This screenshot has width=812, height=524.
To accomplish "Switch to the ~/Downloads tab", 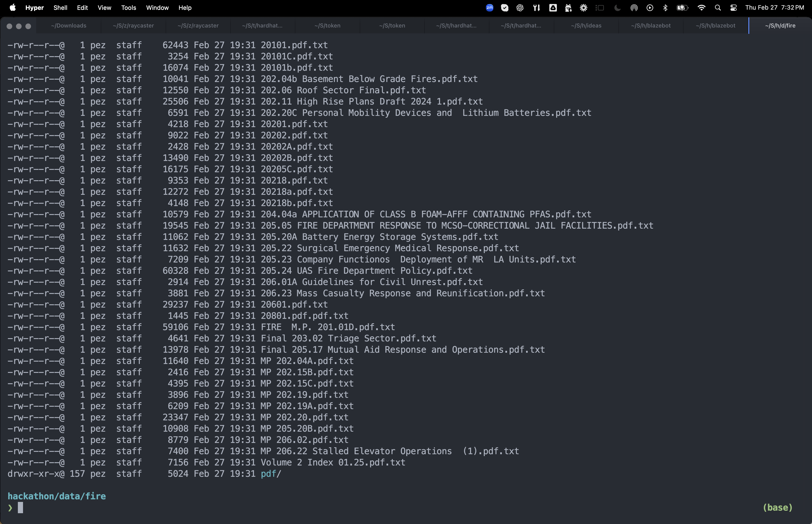I will [x=68, y=26].
